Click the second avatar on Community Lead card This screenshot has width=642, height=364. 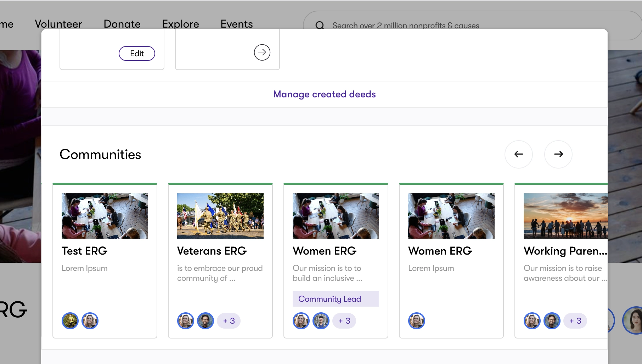point(321,321)
